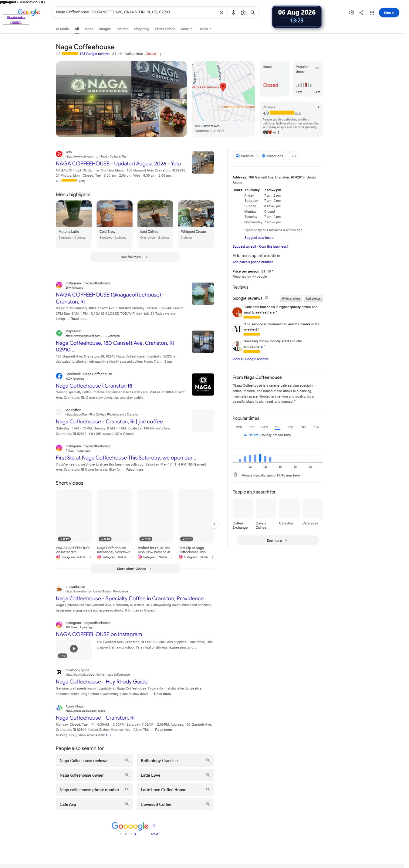Image resolution: width=409 pixels, height=868 pixels.
Task: Expand the More search filters menu
Action: click(187, 29)
